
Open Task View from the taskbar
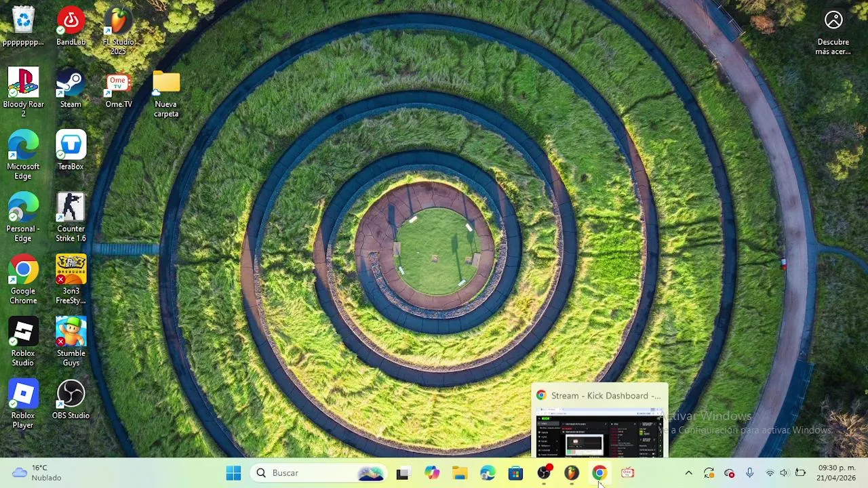[x=403, y=473]
